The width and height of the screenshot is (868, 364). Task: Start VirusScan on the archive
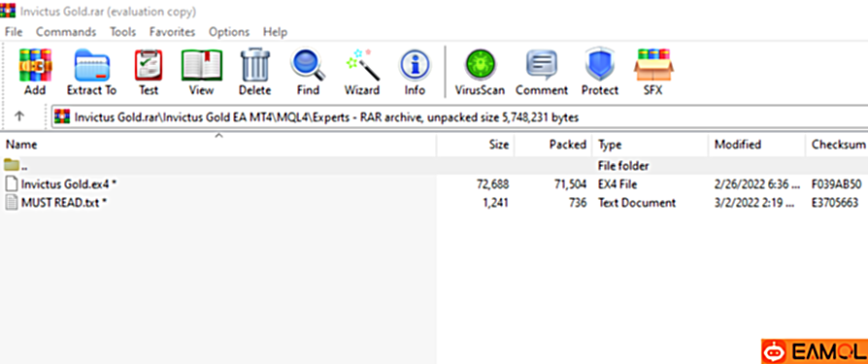pos(480,65)
